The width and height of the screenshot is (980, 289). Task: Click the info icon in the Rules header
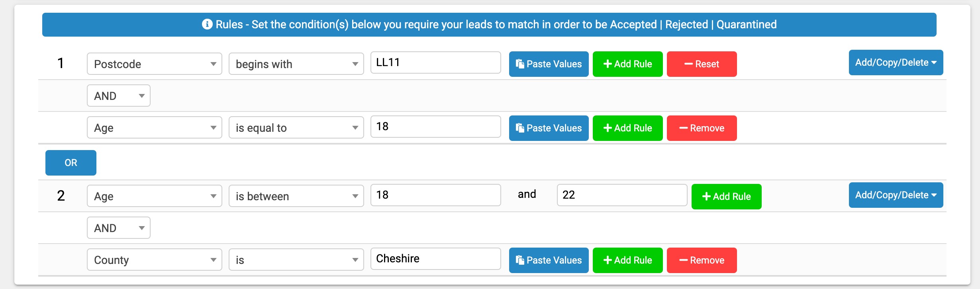[x=207, y=24]
